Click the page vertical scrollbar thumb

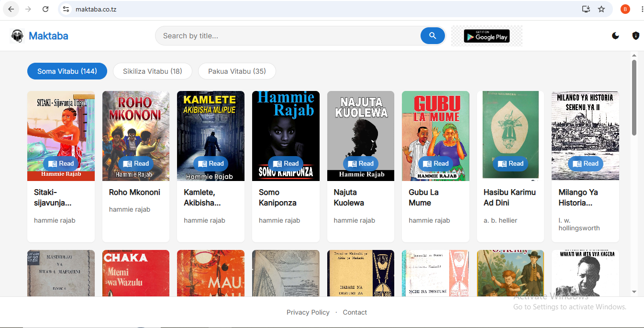(634, 98)
